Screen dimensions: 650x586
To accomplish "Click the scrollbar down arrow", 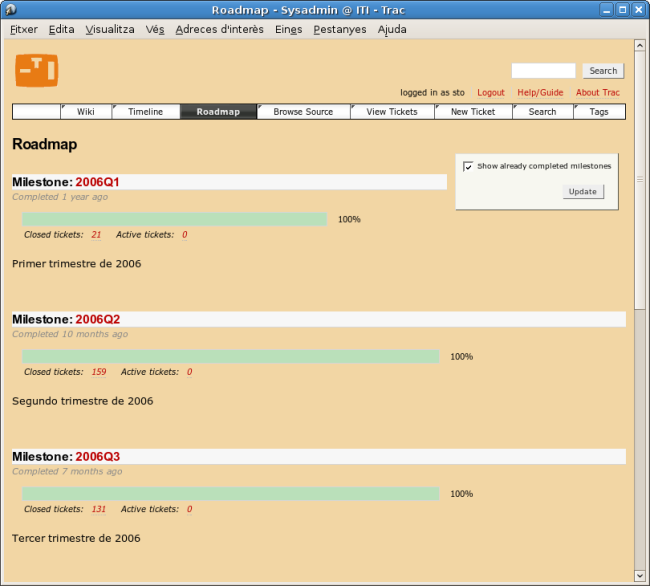I will [640, 577].
